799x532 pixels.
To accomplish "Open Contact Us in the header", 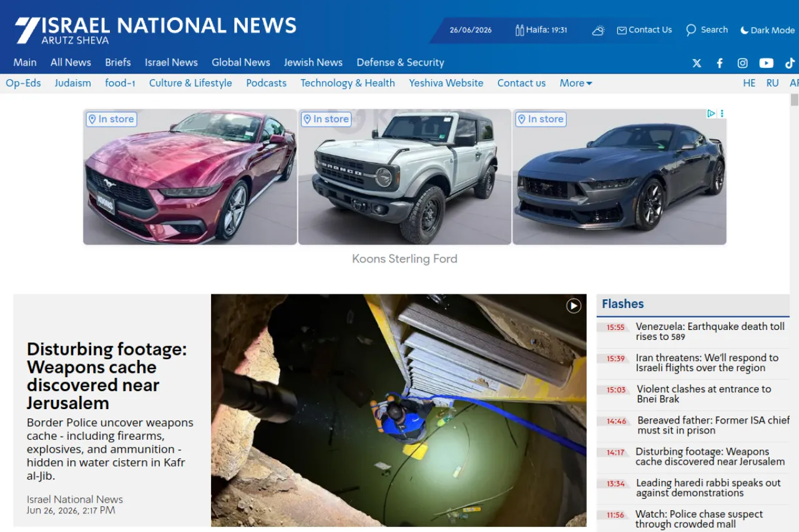I will pyautogui.click(x=644, y=30).
